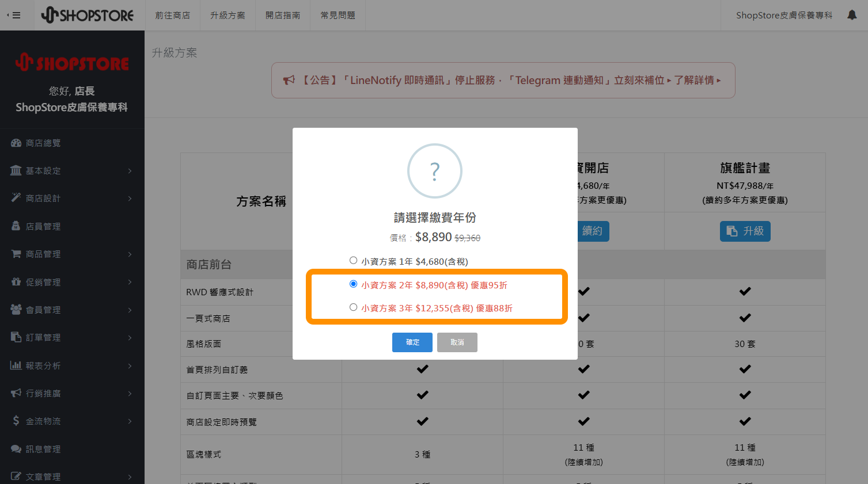The image size is (868, 484).
Task: Click the 商店總覽 dashboard icon
Action: 16,143
